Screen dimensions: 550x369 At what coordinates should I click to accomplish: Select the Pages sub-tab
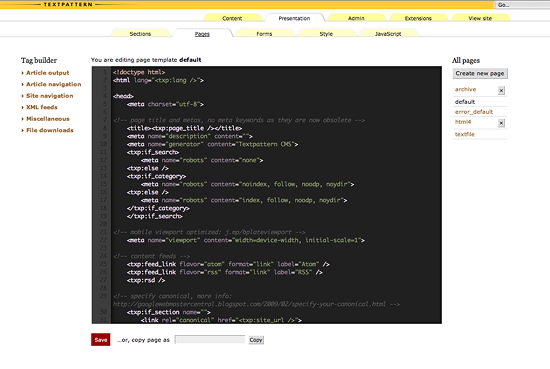coord(202,34)
